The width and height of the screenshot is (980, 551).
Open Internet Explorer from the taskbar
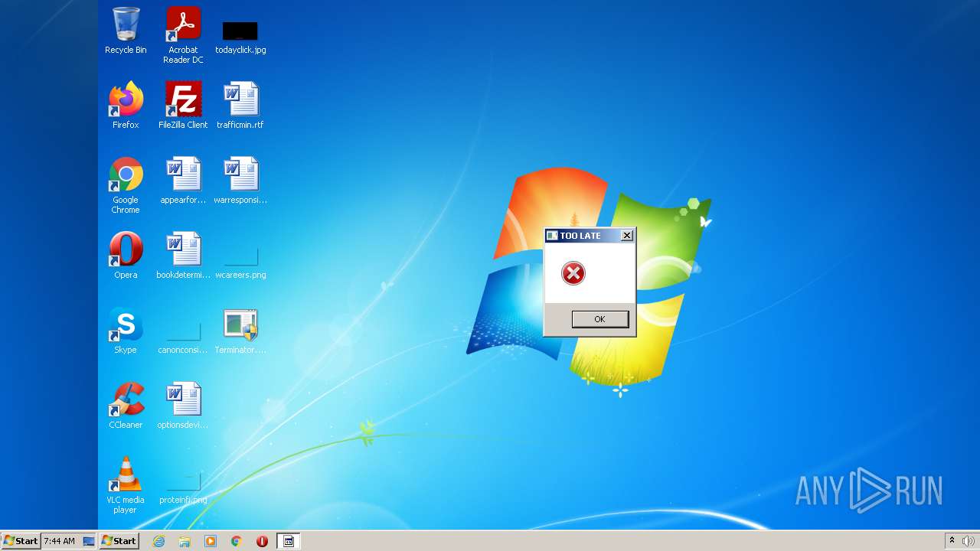click(x=159, y=541)
